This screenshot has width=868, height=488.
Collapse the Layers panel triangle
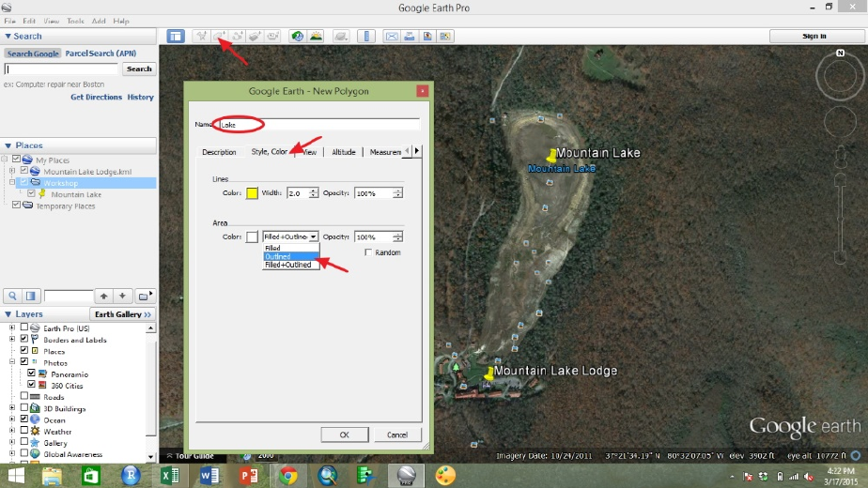8,314
